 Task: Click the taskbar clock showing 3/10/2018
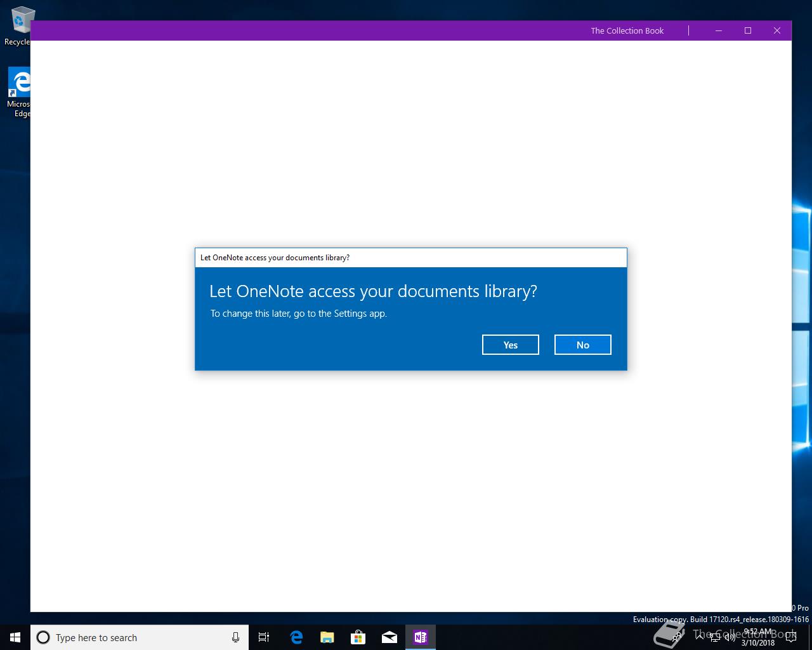pyautogui.click(x=757, y=637)
